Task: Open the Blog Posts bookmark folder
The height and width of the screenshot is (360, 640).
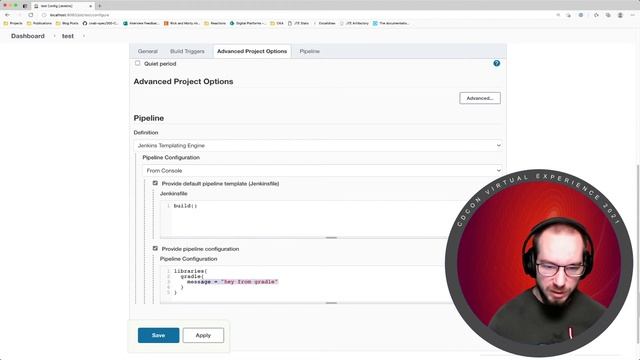Action: pos(67,23)
